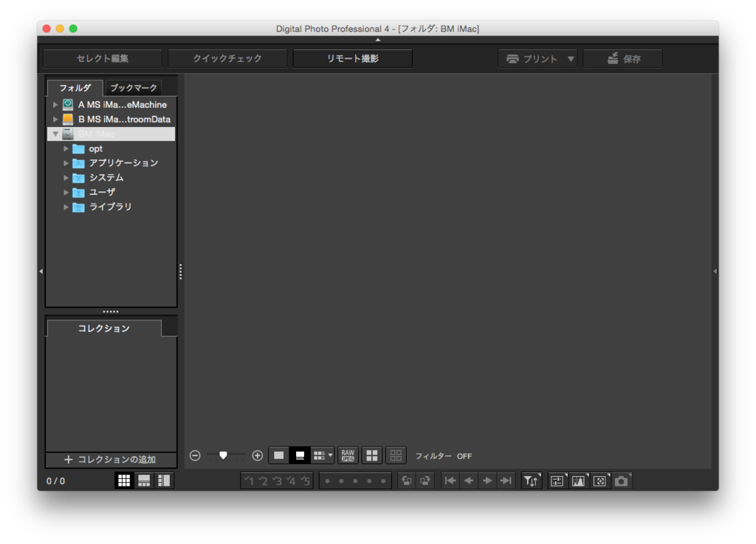This screenshot has height=544, width=756.
Task: Click the プリント button
Action: 532,59
